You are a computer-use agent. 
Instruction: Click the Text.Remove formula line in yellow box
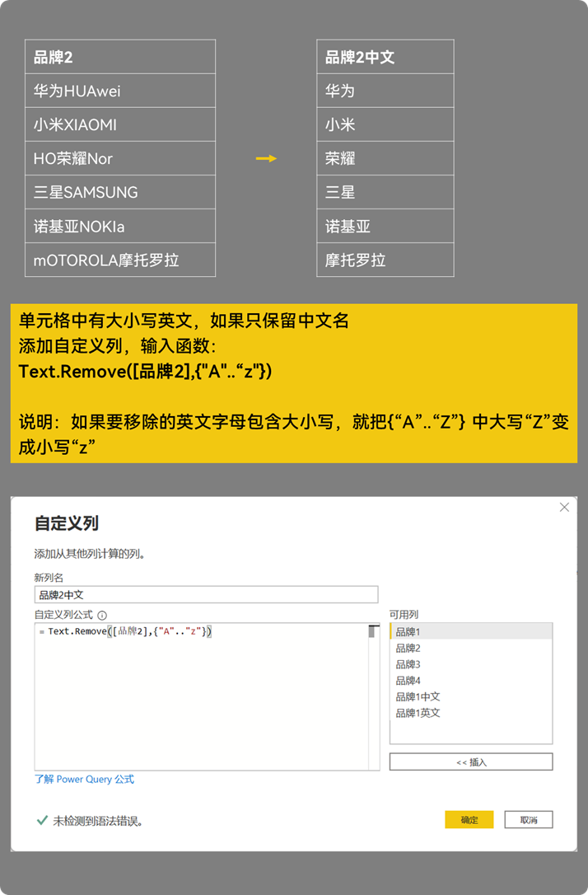coord(145,372)
